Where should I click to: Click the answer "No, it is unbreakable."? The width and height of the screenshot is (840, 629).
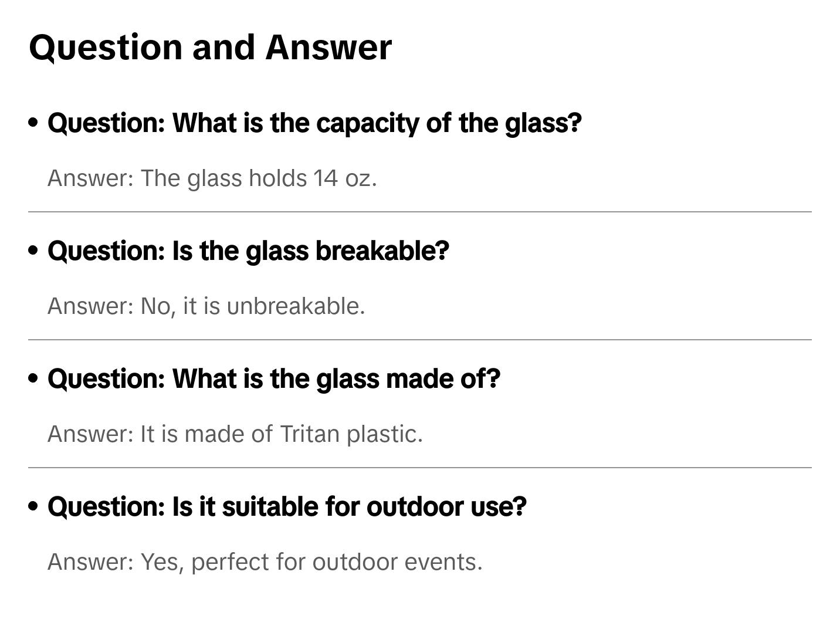pos(206,306)
